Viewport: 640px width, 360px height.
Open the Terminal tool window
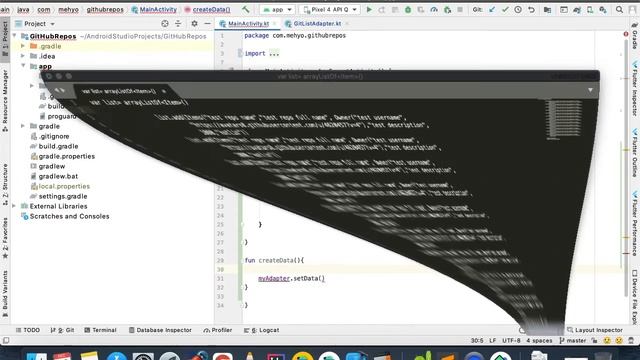pyautogui.click(x=100, y=330)
